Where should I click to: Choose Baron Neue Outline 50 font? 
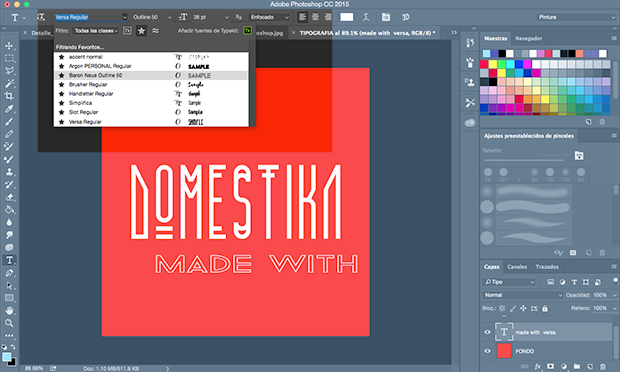[151, 75]
